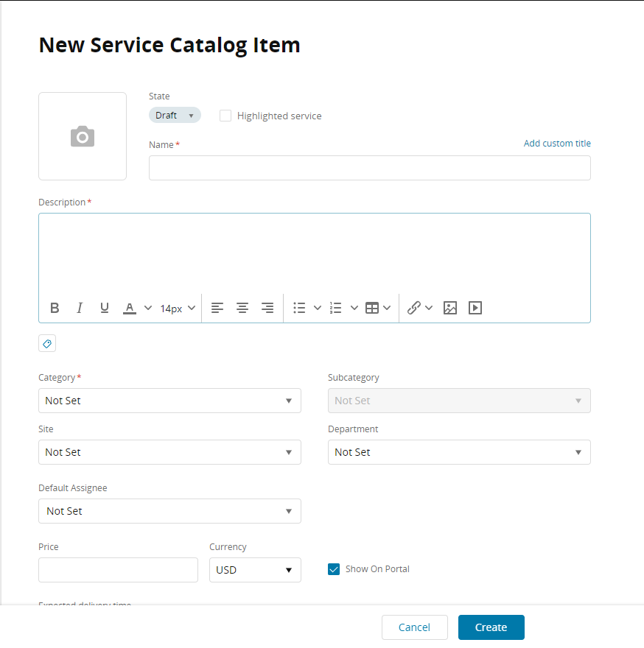
Task: Align description text to center
Action: 242,308
